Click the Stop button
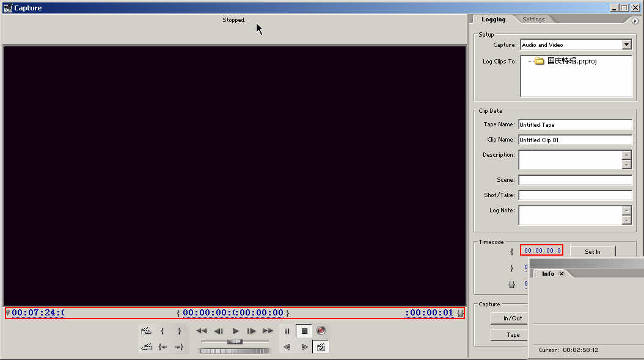This screenshot has height=360, width=644. pyautogui.click(x=304, y=331)
